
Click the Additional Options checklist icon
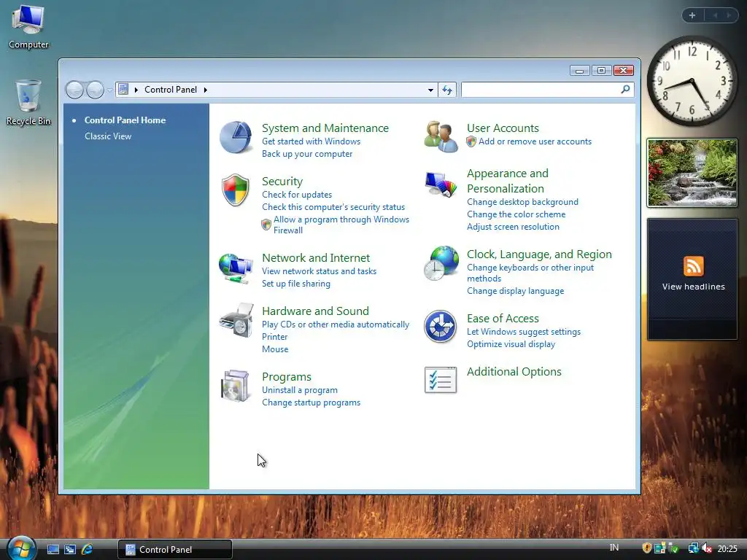tap(440, 379)
